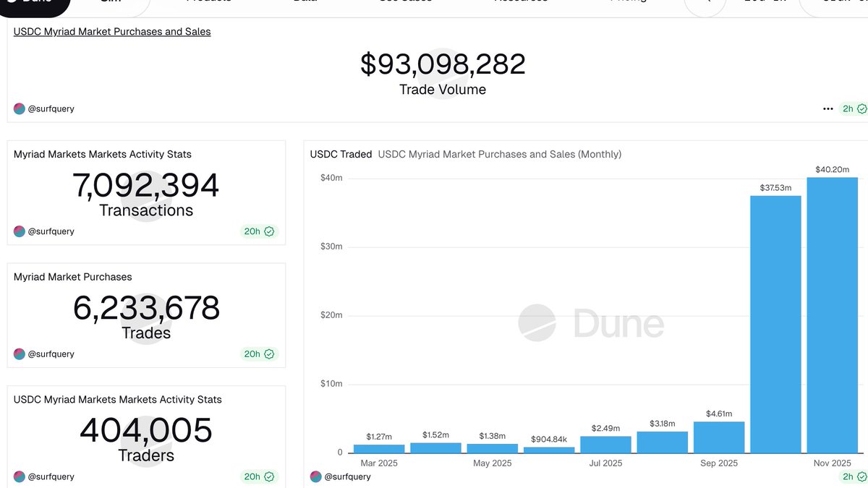
Task: Open the USDC Myriad Market Purchases and Sales link
Action: coord(111,31)
